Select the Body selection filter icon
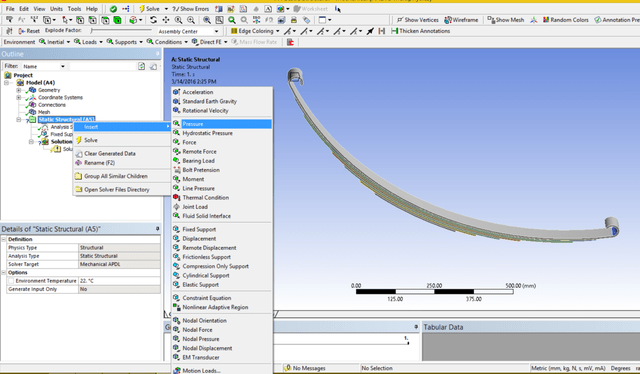Image resolution: width=640 pixels, height=374 pixels. click(118, 20)
